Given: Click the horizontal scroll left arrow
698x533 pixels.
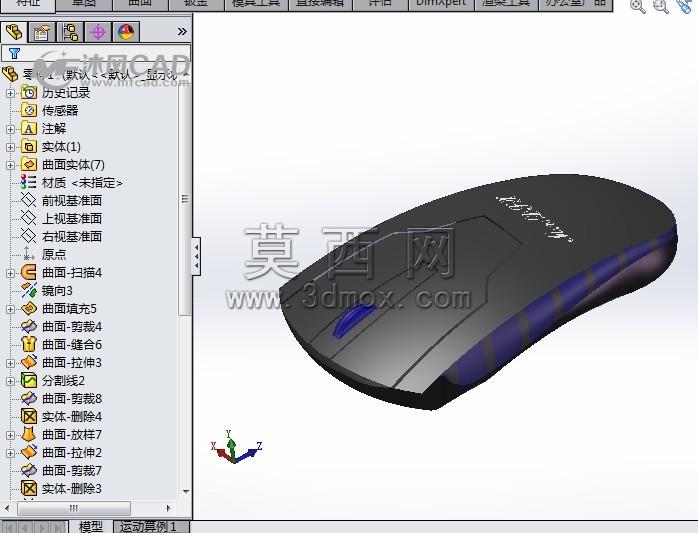Looking at the screenshot, I should pos(7,508).
